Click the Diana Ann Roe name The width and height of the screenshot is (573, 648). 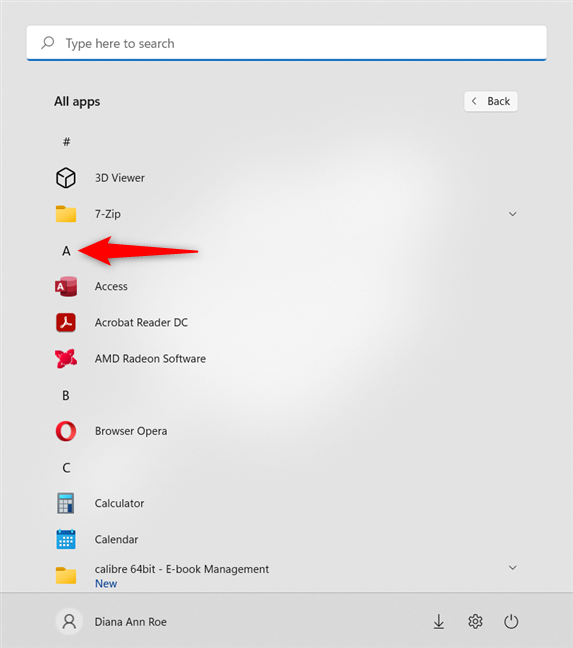click(x=131, y=622)
